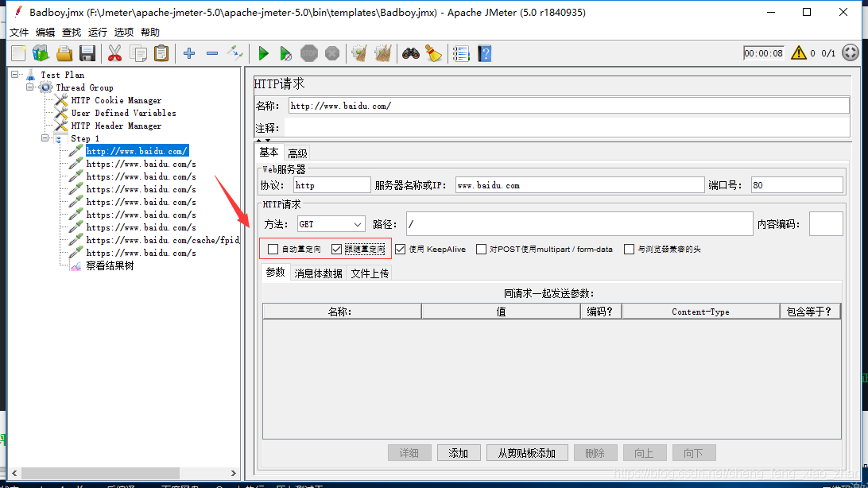Image resolution: width=868 pixels, height=488 pixels.
Task: Click the New test plan icon
Action: [18, 54]
